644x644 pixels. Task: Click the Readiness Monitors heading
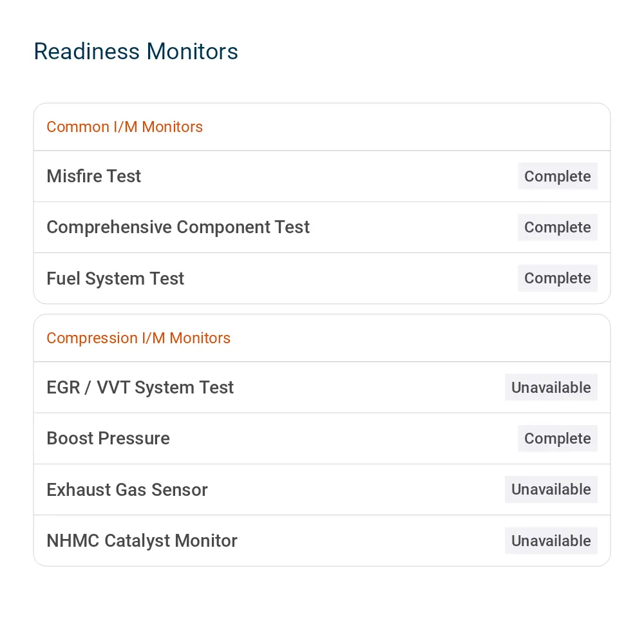tap(135, 52)
